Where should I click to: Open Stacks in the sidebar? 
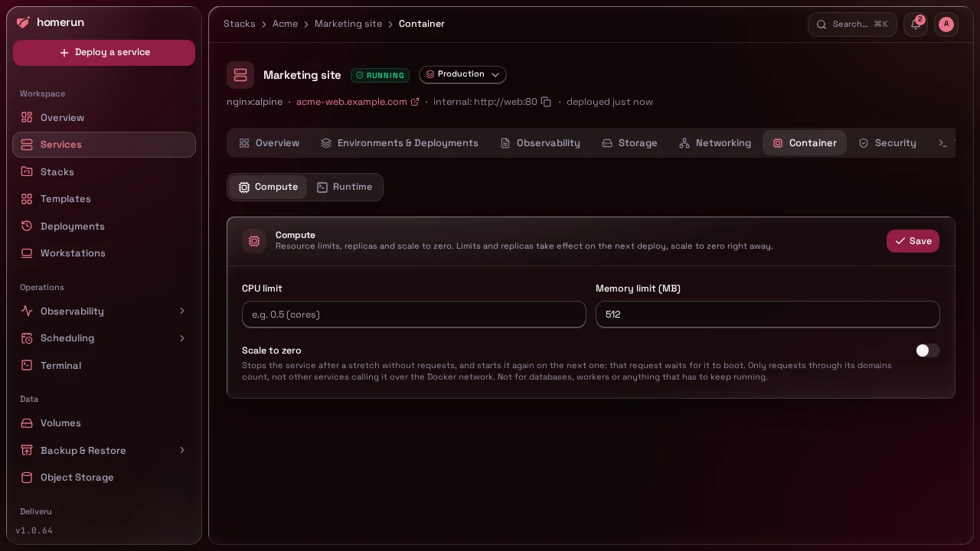tap(104, 172)
